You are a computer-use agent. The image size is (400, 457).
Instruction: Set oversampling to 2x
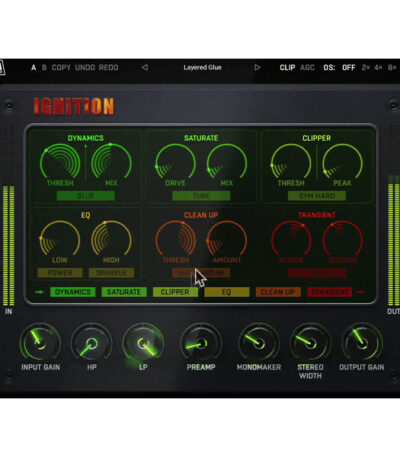click(366, 68)
